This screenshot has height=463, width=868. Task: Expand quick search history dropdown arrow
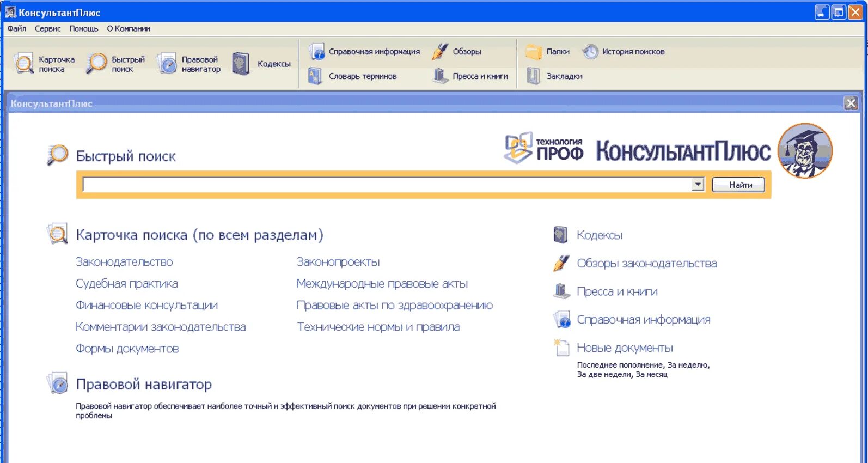tap(698, 185)
